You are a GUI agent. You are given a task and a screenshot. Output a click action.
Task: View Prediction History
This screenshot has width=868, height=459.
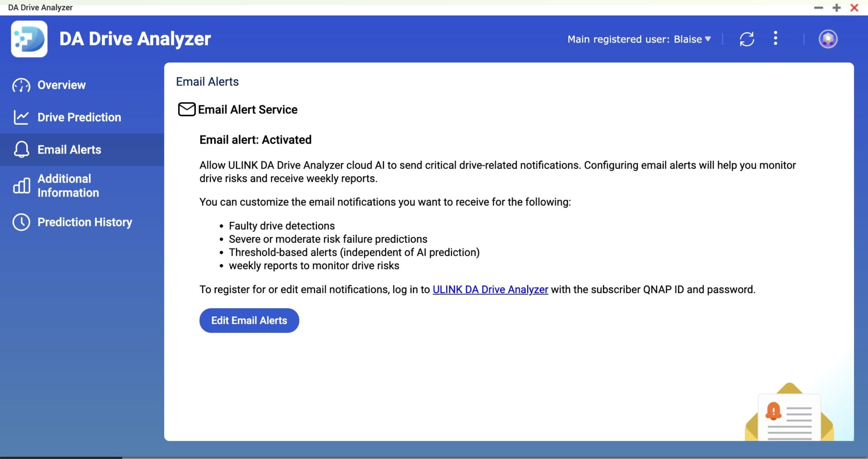click(x=82, y=222)
